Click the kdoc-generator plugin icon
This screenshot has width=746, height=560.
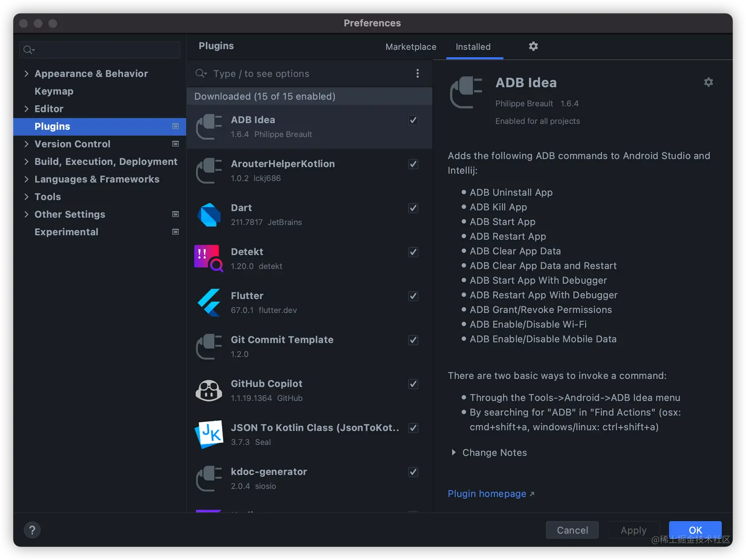[x=209, y=478]
